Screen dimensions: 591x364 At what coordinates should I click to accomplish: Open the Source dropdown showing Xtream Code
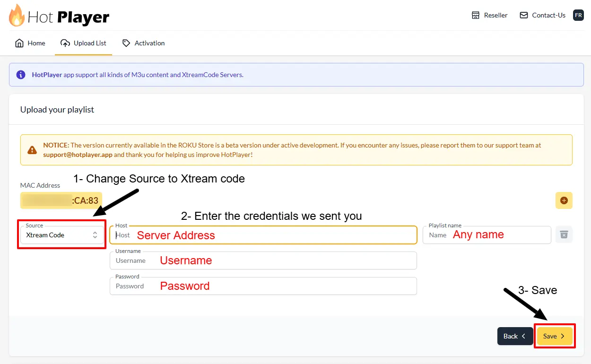coord(62,235)
